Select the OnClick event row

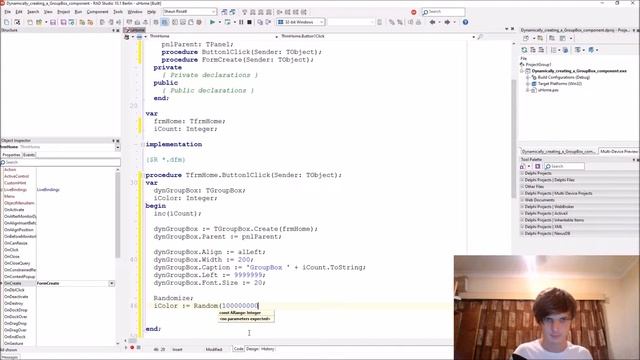point(60,249)
